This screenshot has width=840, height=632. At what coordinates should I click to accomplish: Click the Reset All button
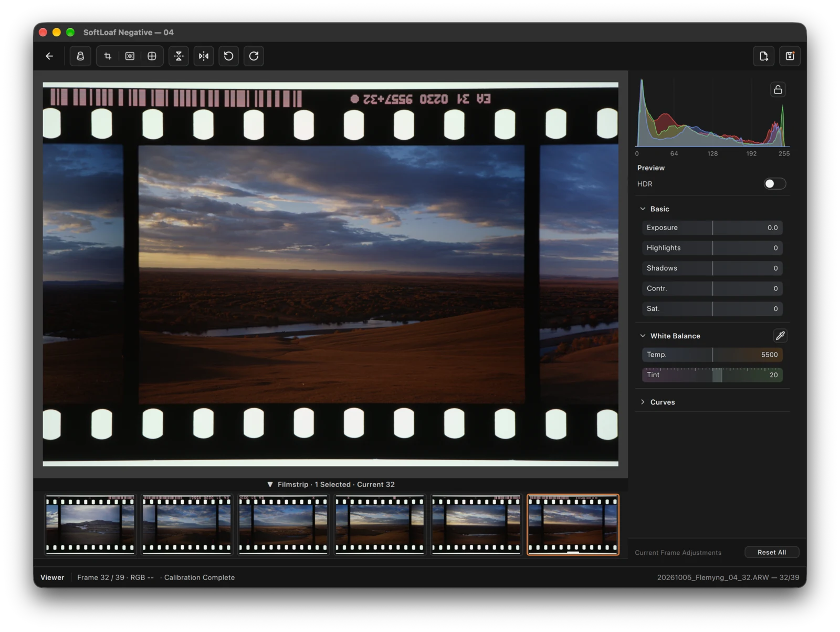tap(772, 553)
